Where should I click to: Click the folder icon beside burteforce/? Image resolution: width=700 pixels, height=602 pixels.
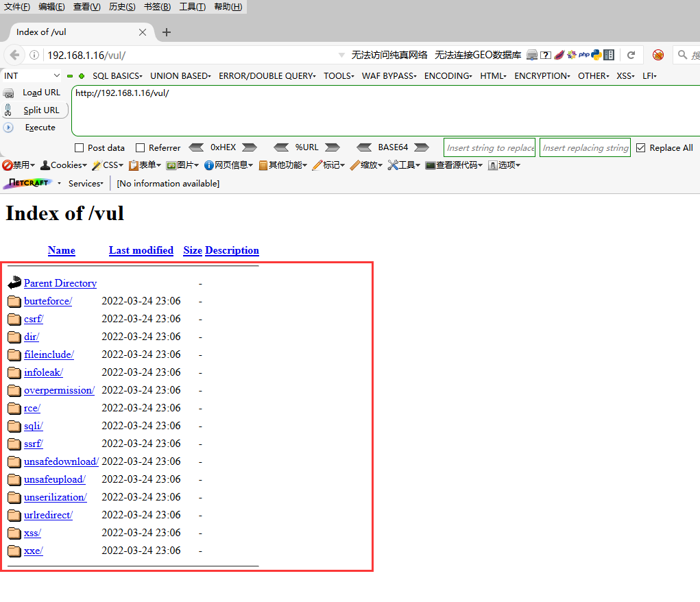(14, 301)
